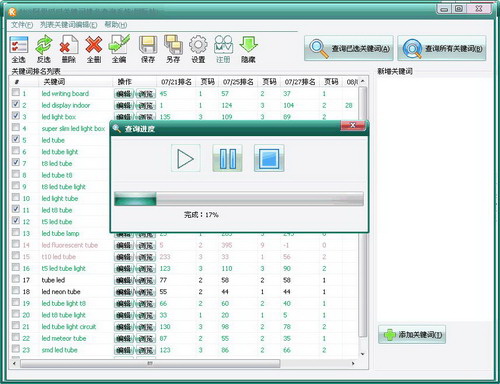This screenshot has height=384, width=500.
Task: Click scrollbar down arrow of keyword list
Action: (363, 354)
